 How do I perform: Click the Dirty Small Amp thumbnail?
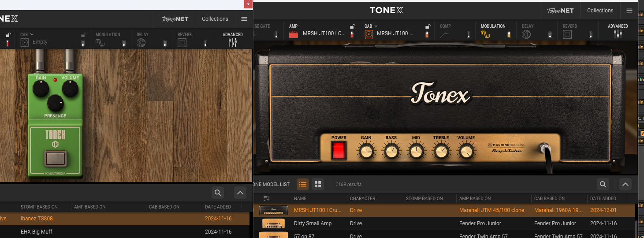[273, 223]
